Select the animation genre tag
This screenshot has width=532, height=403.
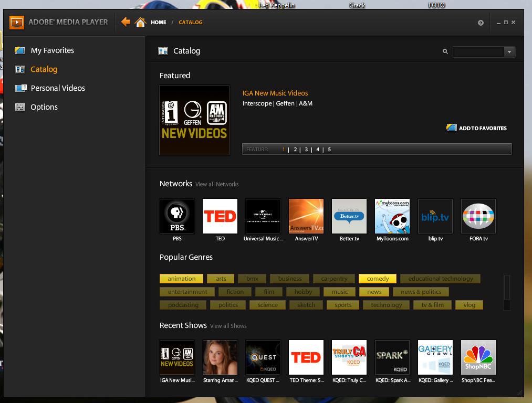coord(182,279)
